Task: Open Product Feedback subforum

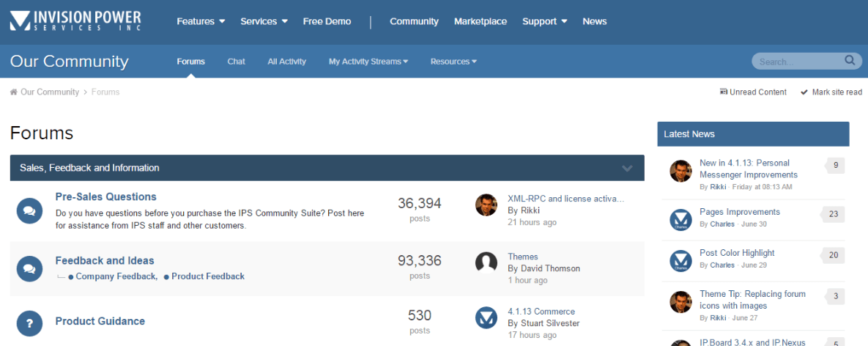Action: 208,276
